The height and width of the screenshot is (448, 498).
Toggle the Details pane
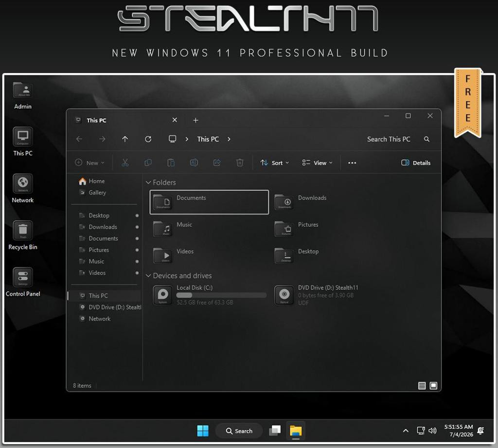[x=416, y=162]
